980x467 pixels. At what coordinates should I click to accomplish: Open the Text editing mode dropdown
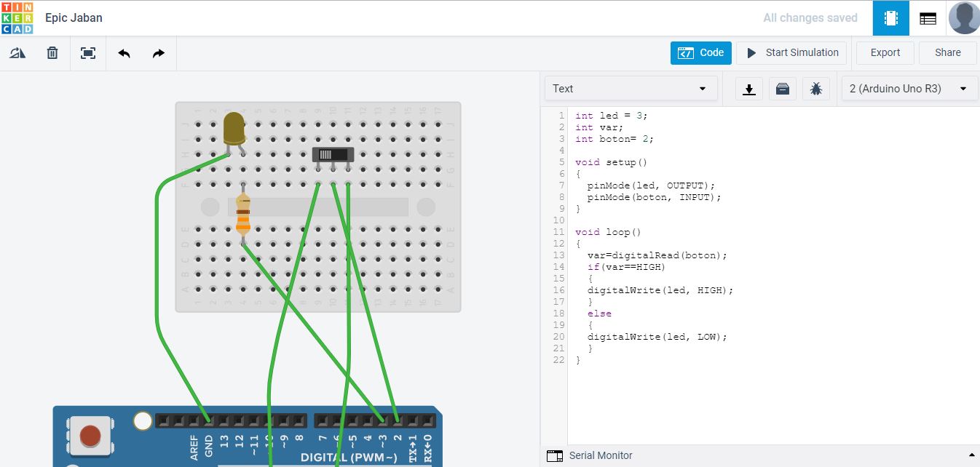(x=631, y=89)
